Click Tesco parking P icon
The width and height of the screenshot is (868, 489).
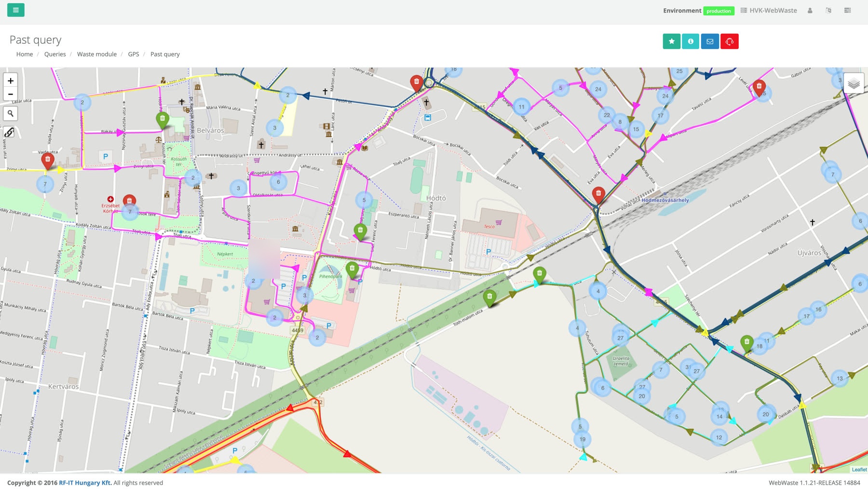[488, 252]
